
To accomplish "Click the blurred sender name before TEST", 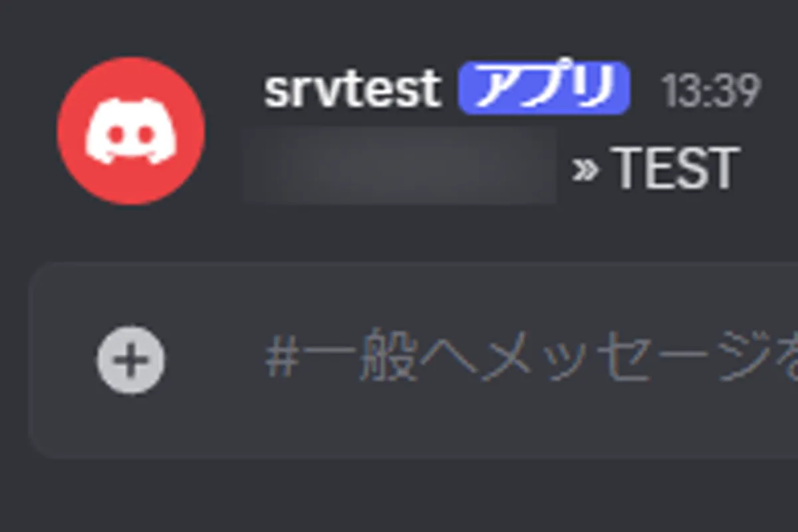I will pos(400,166).
